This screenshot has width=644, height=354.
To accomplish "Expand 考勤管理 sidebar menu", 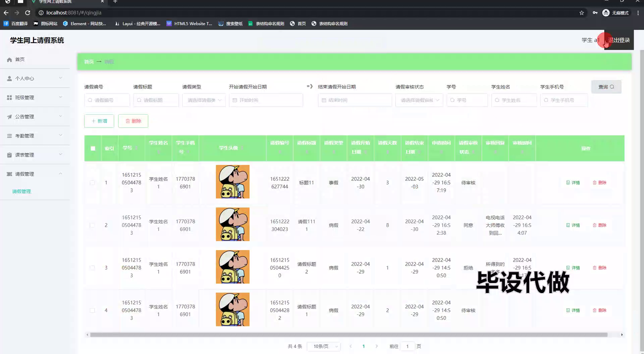I will [x=35, y=136].
